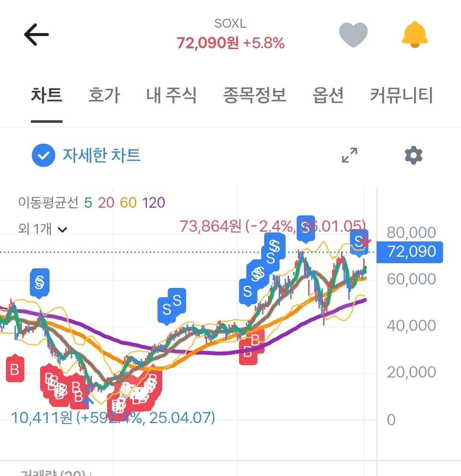
Task: Select the 종목정보 tab
Action: pos(255,96)
